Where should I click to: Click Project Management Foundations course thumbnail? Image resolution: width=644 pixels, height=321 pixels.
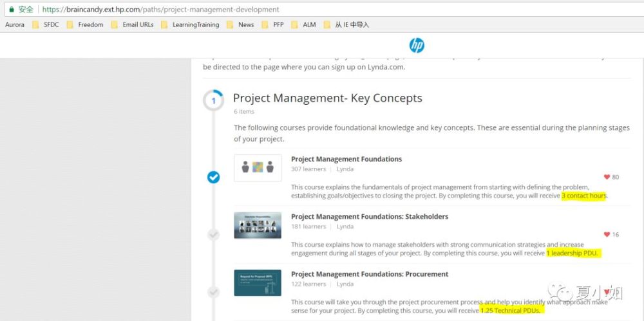(258, 167)
